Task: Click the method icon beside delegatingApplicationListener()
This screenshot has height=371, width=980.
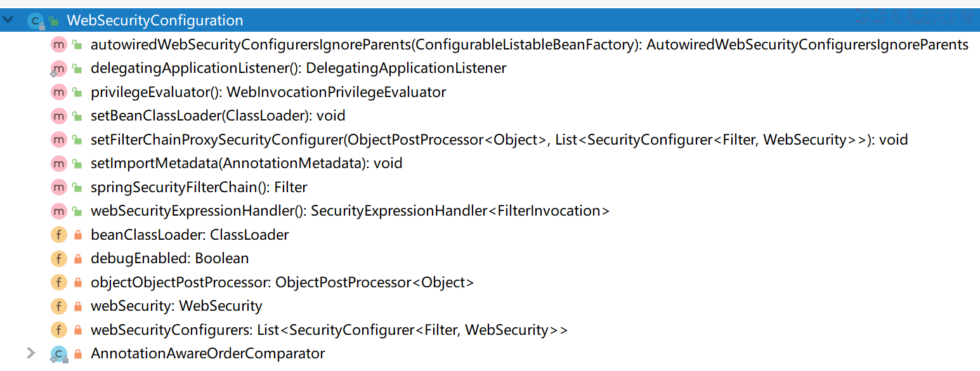Action: coord(59,68)
